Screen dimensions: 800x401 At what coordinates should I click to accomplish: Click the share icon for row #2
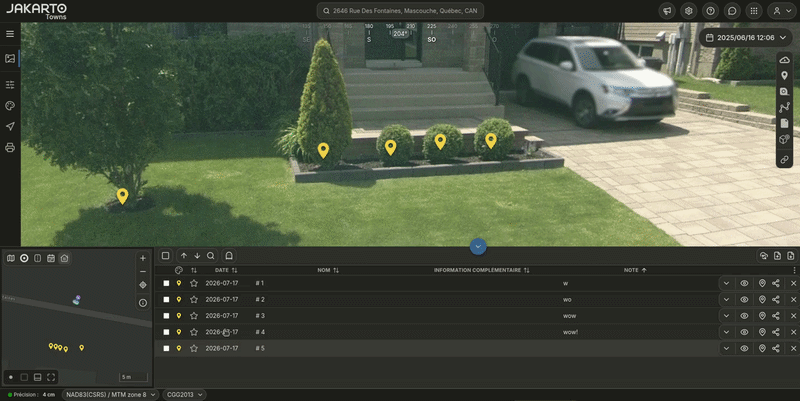(x=776, y=299)
